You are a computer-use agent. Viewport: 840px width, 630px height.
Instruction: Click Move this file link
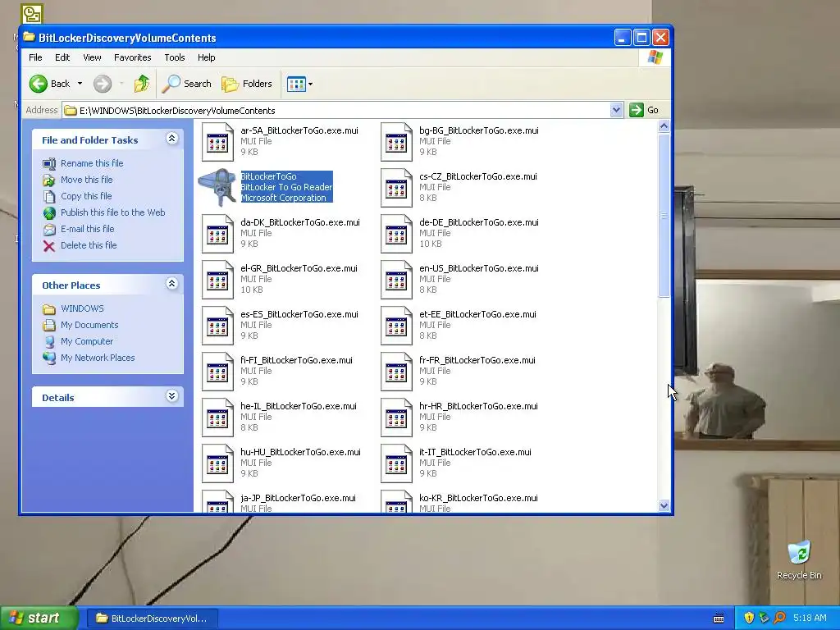click(86, 180)
